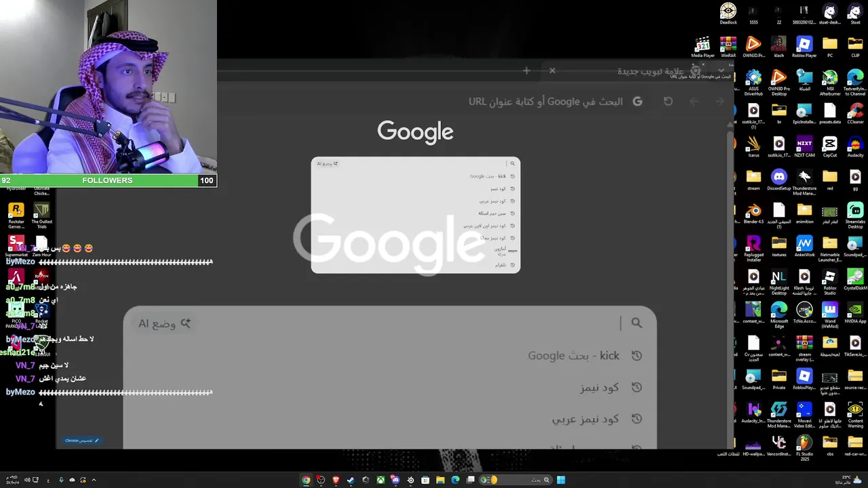868x488 pixels.
Task: Expand the hidden system tray icons
Action: [94, 480]
